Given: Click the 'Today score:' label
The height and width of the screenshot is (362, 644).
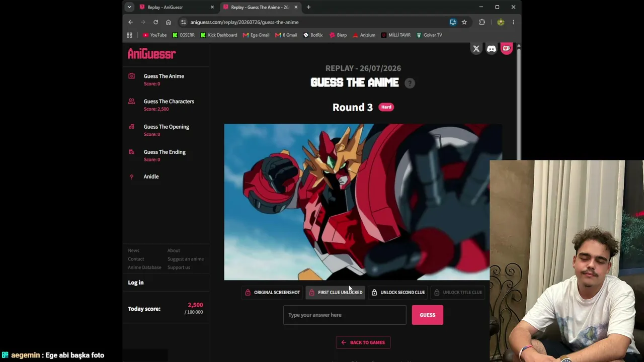Looking at the screenshot, I should click(x=144, y=309).
